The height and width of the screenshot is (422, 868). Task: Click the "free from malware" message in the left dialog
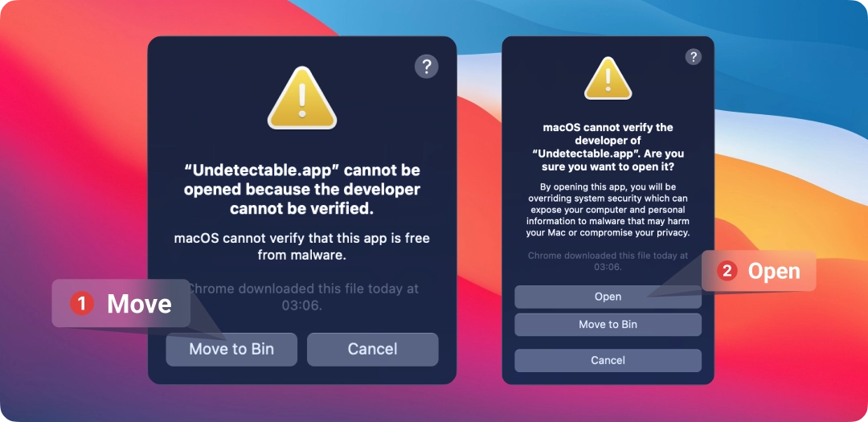[301, 247]
